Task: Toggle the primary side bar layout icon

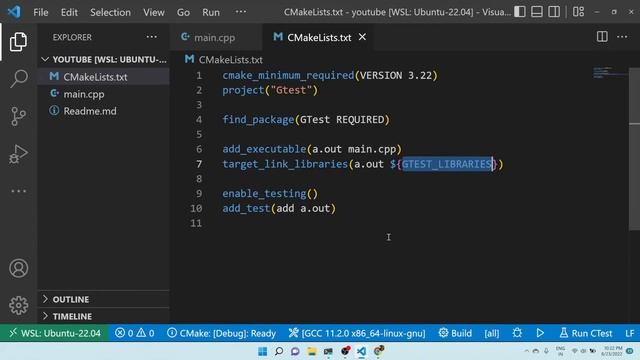Action: [x=520, y=12]
